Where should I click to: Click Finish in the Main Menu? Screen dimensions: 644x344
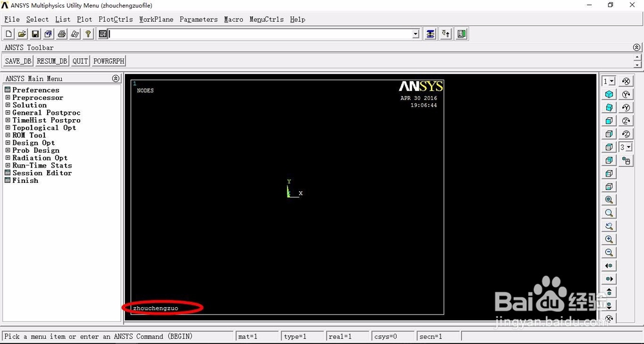25,180
